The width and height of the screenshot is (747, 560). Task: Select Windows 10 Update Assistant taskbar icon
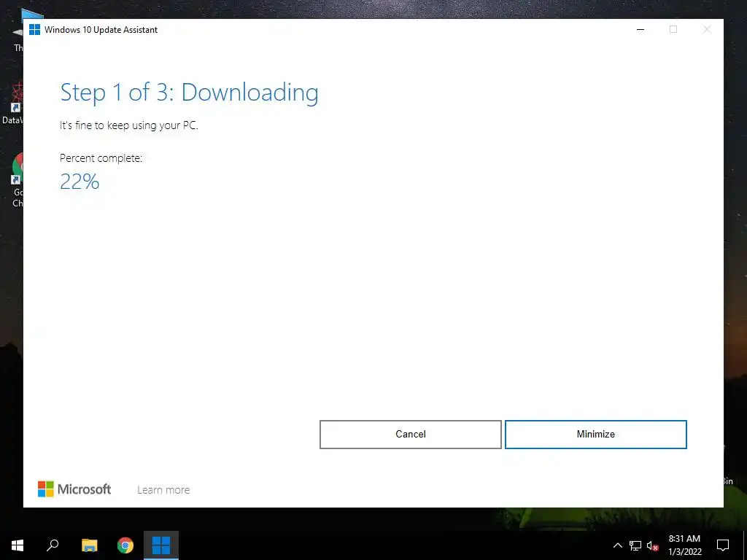161,545
